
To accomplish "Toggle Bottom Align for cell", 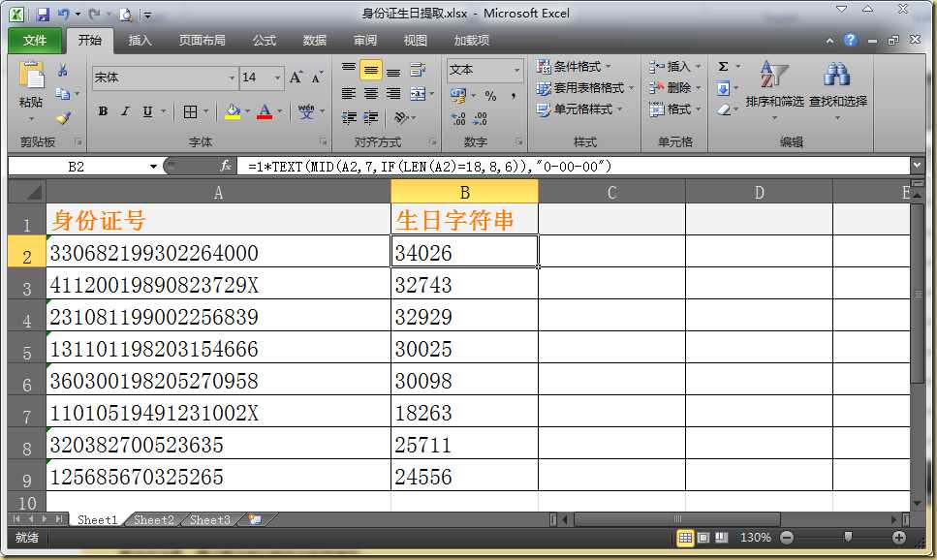I will point(393,71).
